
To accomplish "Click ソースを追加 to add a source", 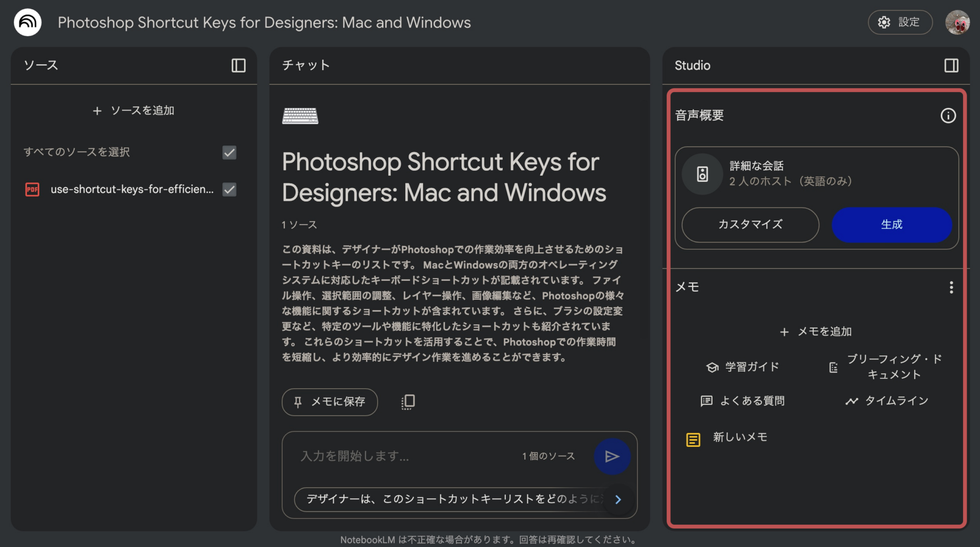I will [134, 110].
